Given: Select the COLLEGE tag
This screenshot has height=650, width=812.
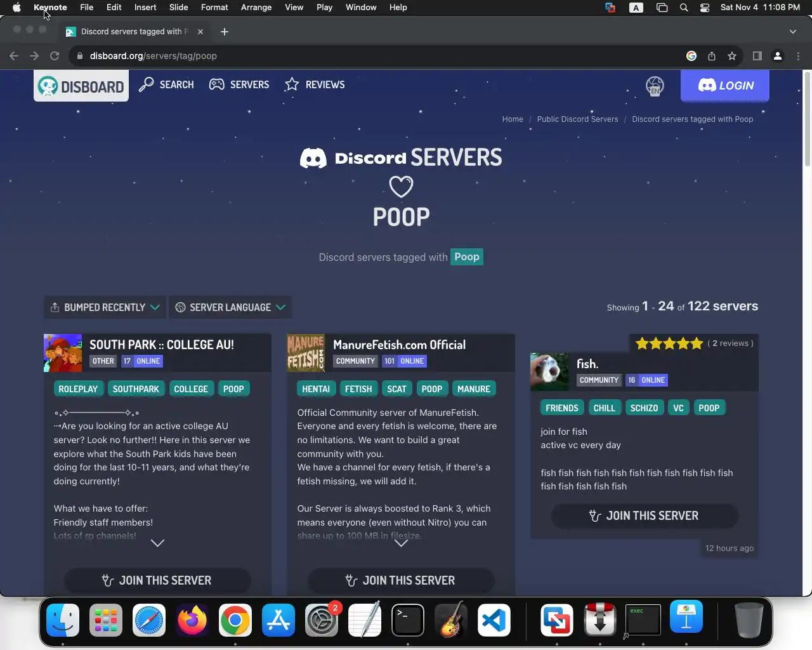Looking at the screenshot, I should click(191, 389).
